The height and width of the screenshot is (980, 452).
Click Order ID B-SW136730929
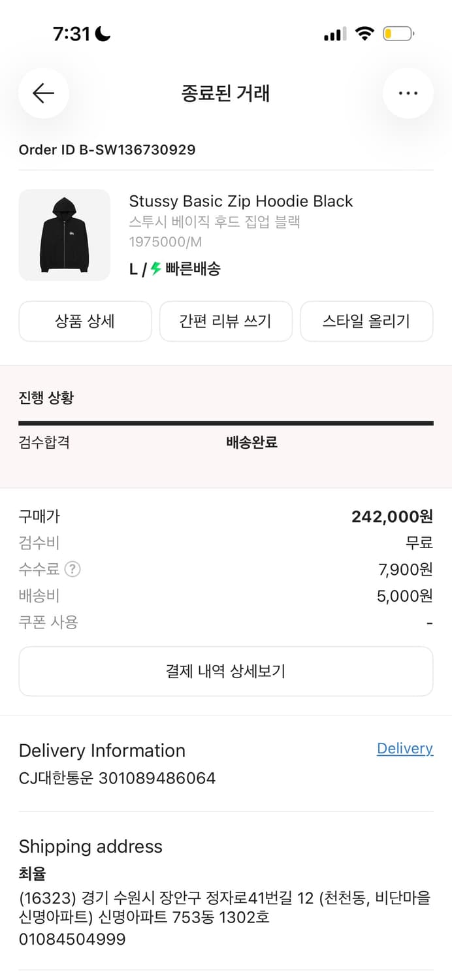(106, 150)
